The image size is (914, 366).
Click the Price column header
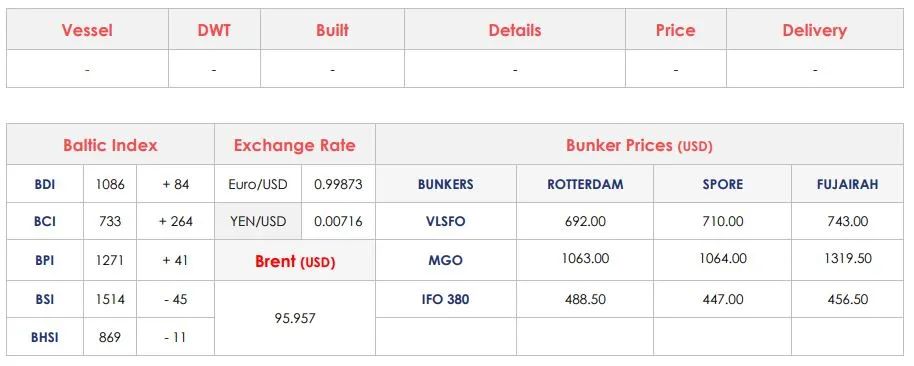675,30
